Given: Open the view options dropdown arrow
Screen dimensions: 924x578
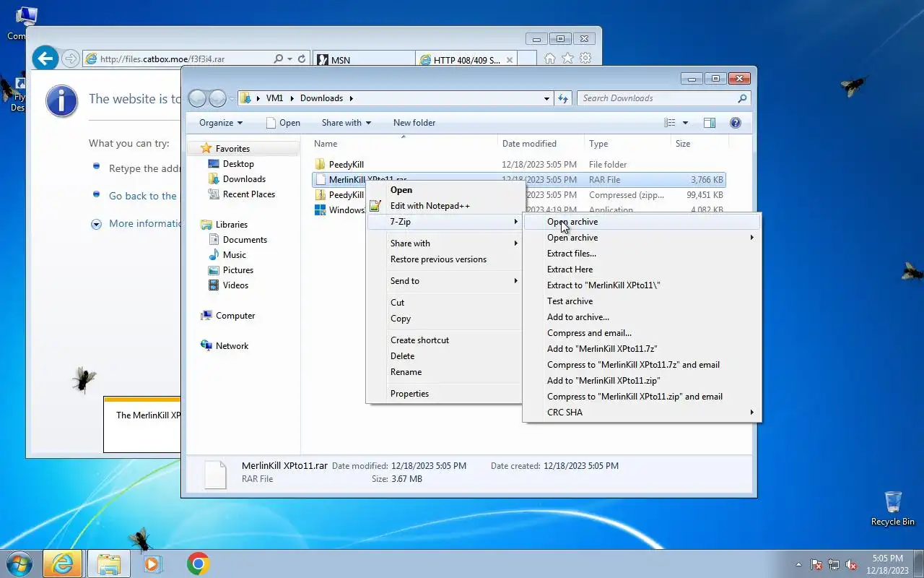Looking at the screenshot, I should click(685, 123).
